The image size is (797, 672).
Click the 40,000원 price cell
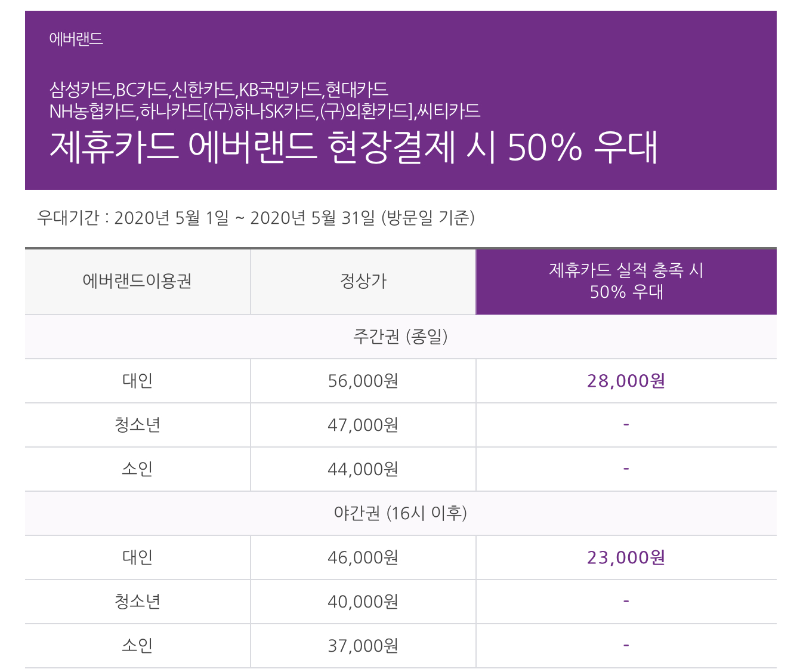point(363,602)
